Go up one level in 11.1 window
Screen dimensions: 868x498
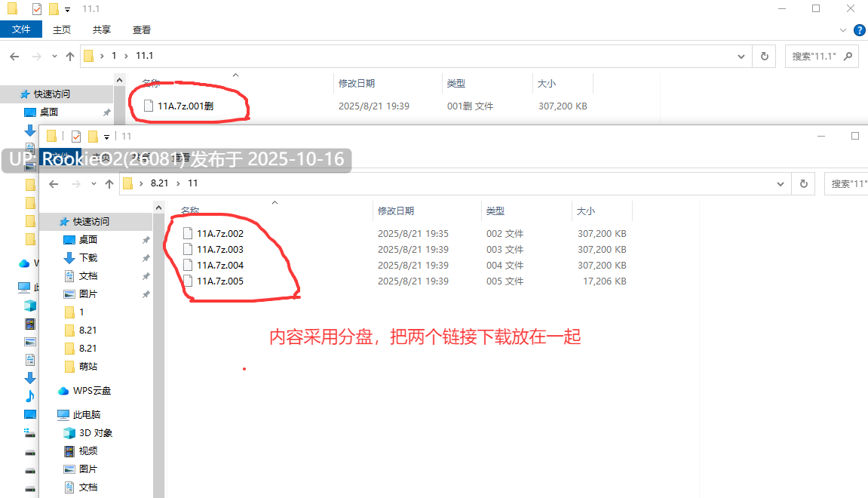click(69, 56)
